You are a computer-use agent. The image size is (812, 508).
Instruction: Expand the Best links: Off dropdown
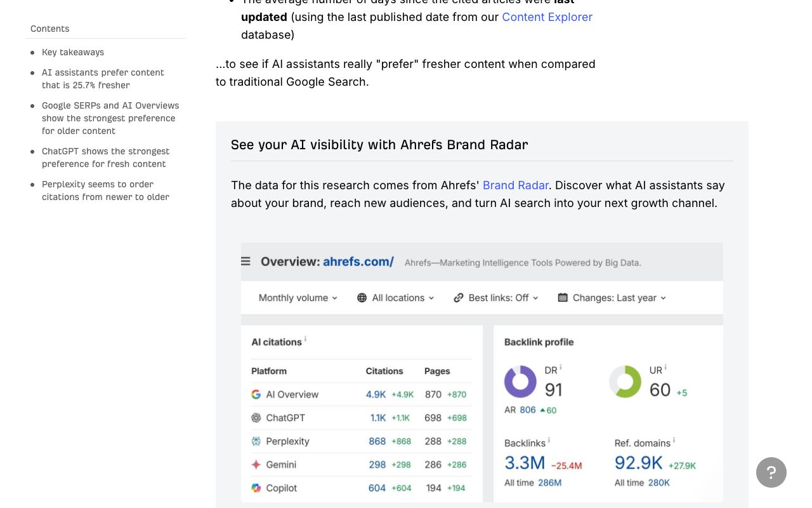496,298
